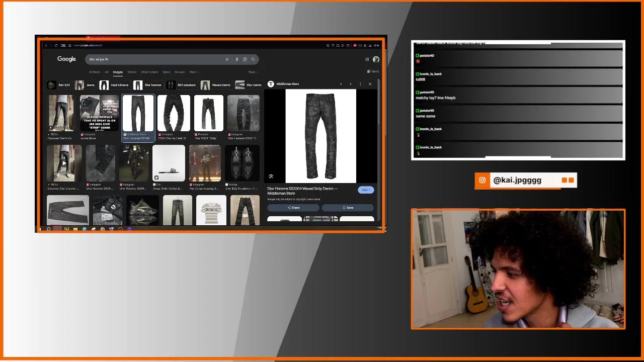Submit search with the magnifier icon
Screen dimensions: 644x362
click(253, 59)
